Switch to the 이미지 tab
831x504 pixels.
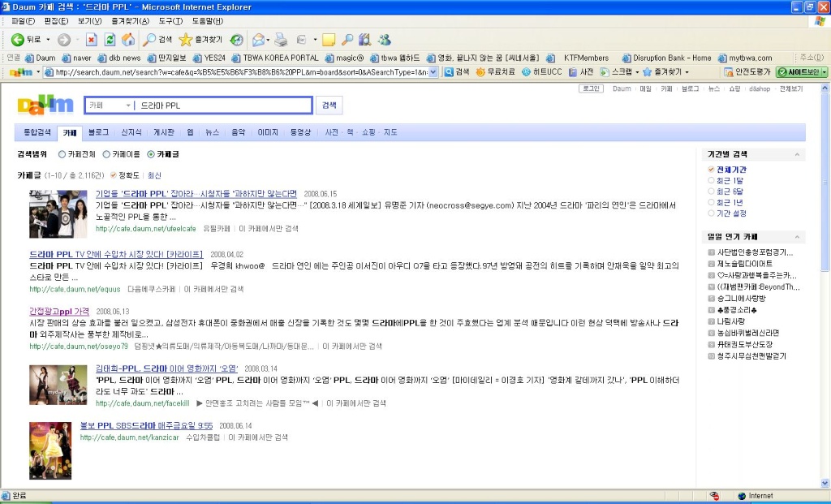(x=268, y=132)
